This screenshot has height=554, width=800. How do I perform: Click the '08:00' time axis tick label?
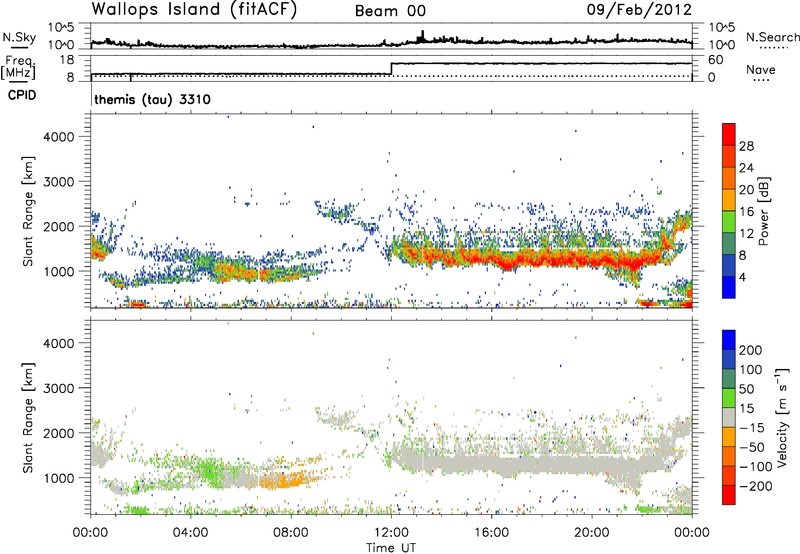pyautogui.click(x=291, y=533)
